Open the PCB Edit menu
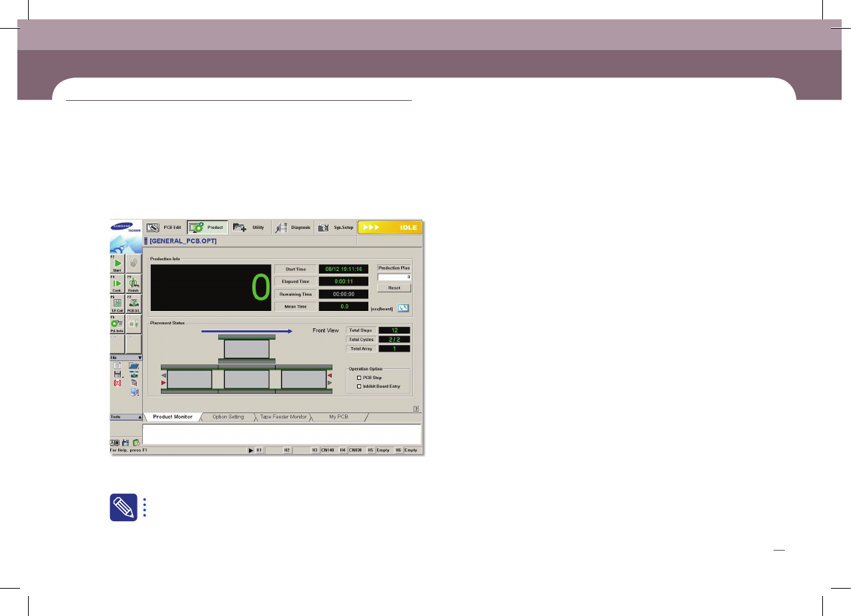Image resolution: width=851 pixels, height=616 pixels. coord(164,228)
